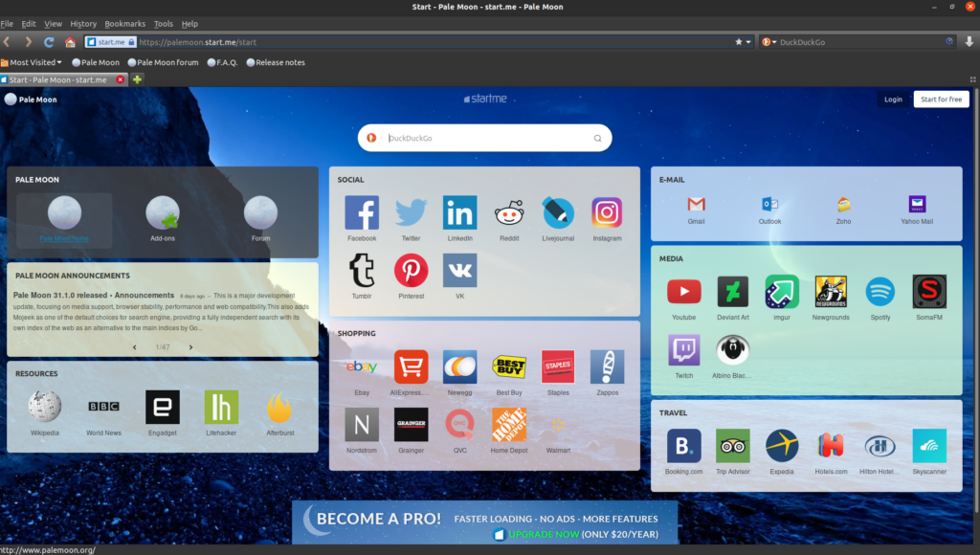Click the Newegg shortcut
980x555 pixels.
click(459, 366)
